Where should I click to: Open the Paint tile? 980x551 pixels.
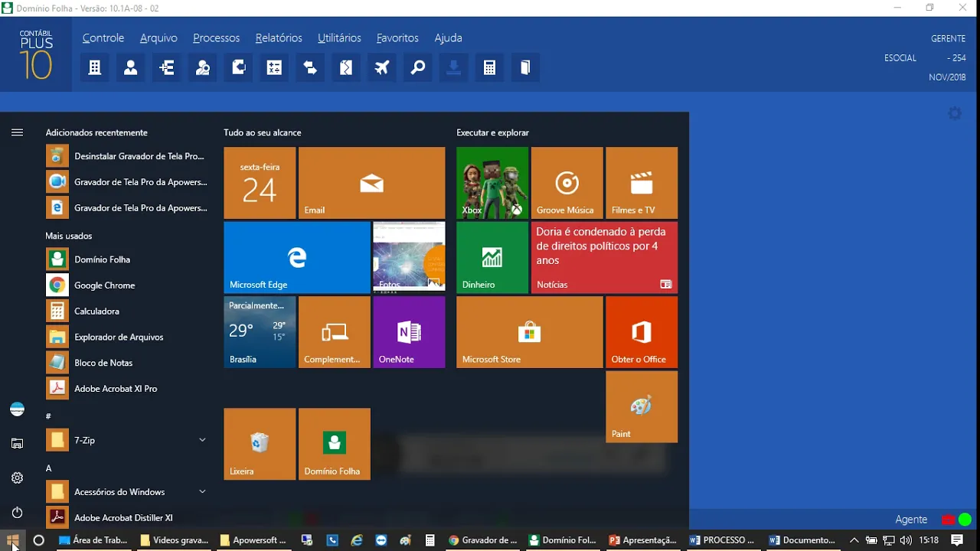(x=642, y=406)
